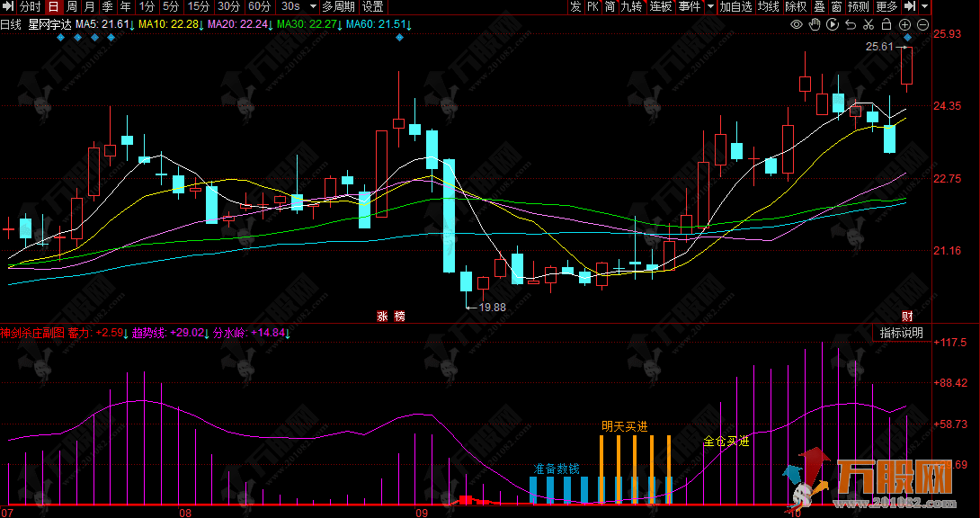980x518 pixels.
Task: Switch to the 周 weekly period tab
Action: click(x=72, y=6)
